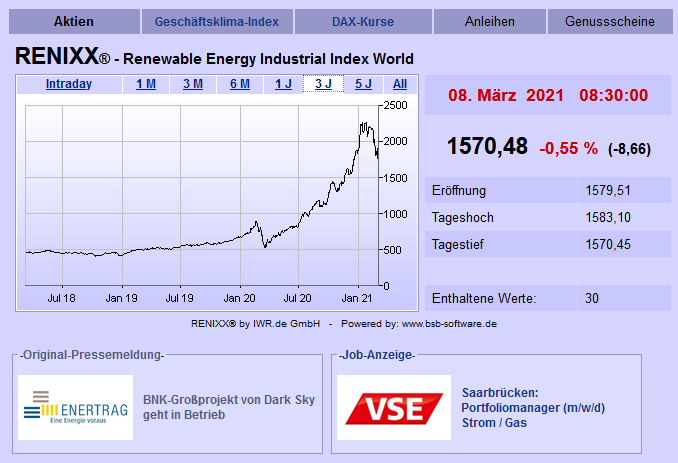
Task: Click the active 3 J range
Action: tap(324, 84)
